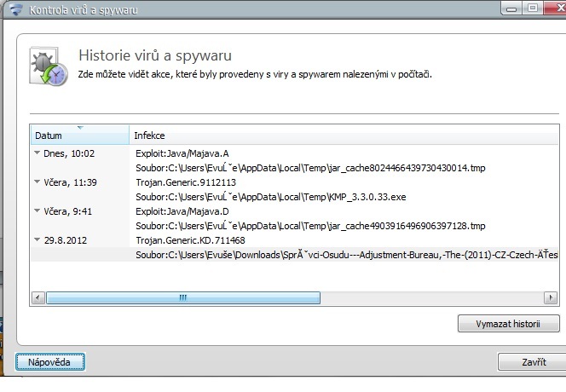The width and height of the screenshot is (566, 392).
Task: Collapse the Včera, 11:39 entry
Action: 38,182
